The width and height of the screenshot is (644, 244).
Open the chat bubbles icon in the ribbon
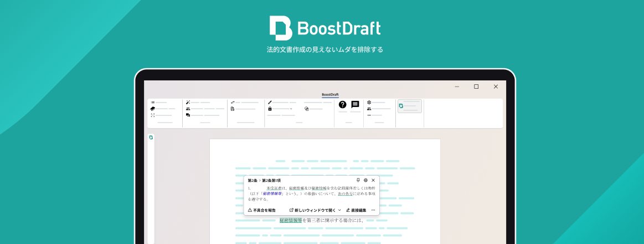[x=188, y=115]
